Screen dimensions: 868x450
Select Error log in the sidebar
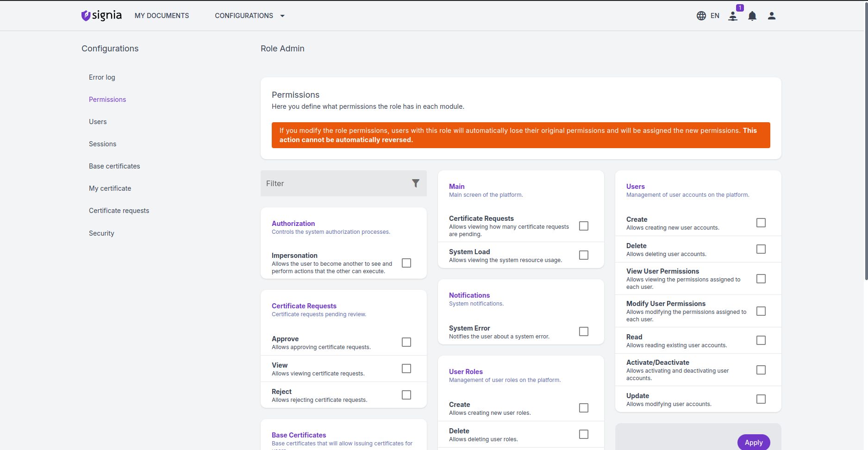tap(102, 77)
